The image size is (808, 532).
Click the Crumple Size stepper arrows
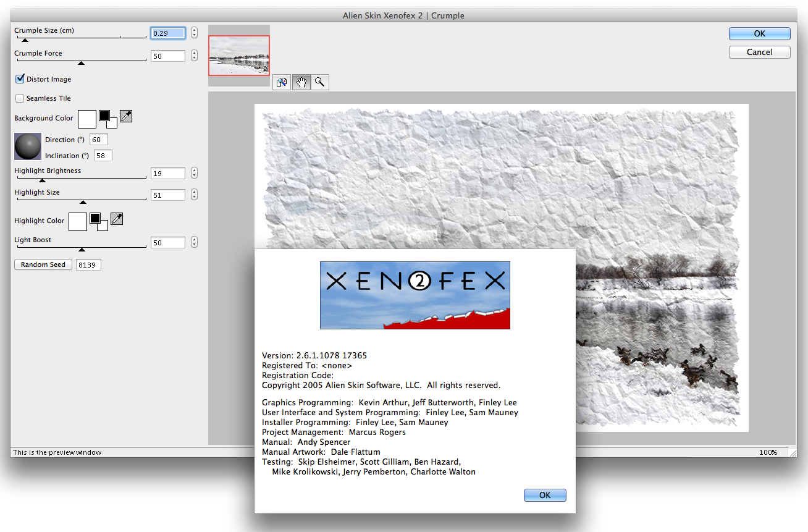click(194, 33)
